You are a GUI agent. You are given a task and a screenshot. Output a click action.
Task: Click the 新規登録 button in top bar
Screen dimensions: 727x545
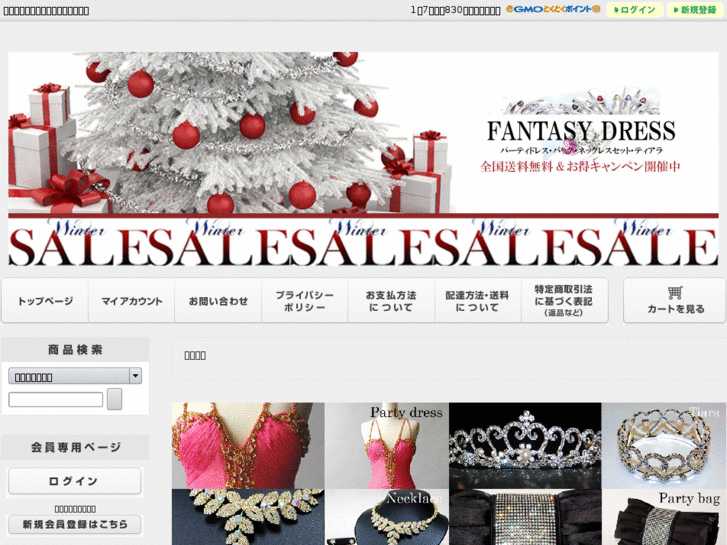(x=695, y=10)
